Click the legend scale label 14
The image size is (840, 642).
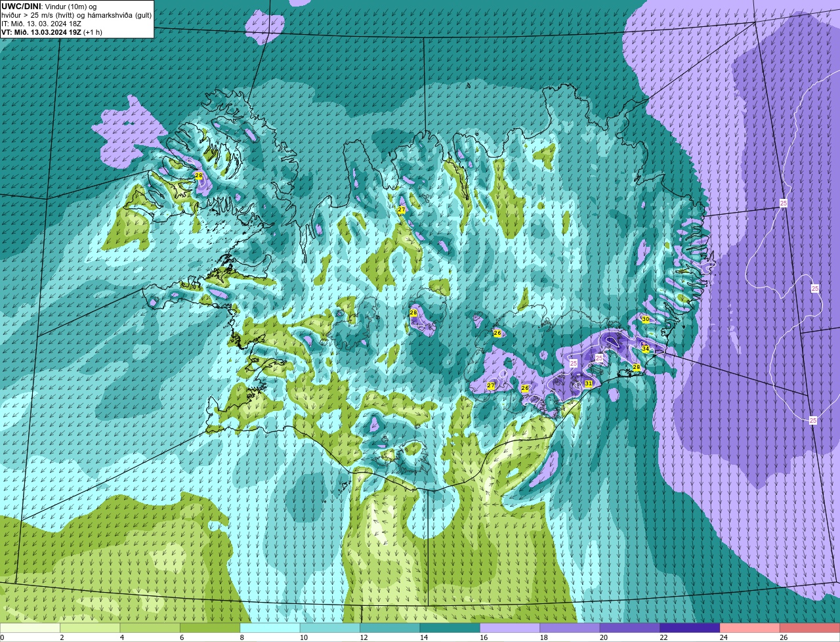[x=423, y=637]
